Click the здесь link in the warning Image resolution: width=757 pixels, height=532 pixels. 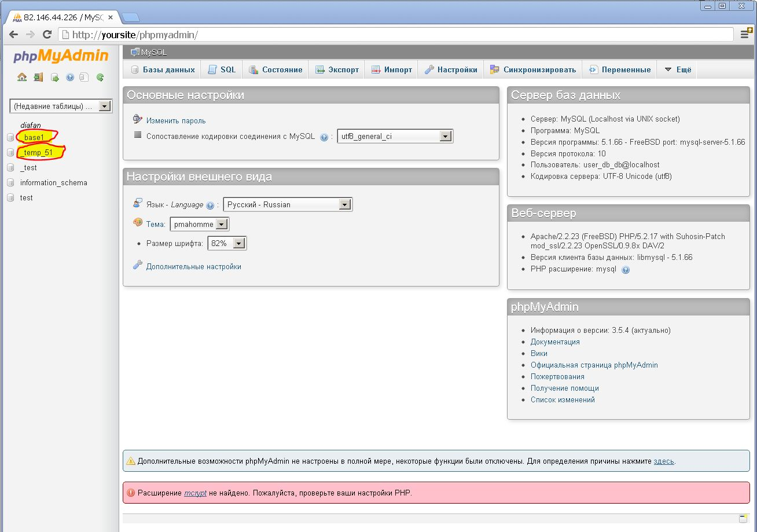click(664, 461)
